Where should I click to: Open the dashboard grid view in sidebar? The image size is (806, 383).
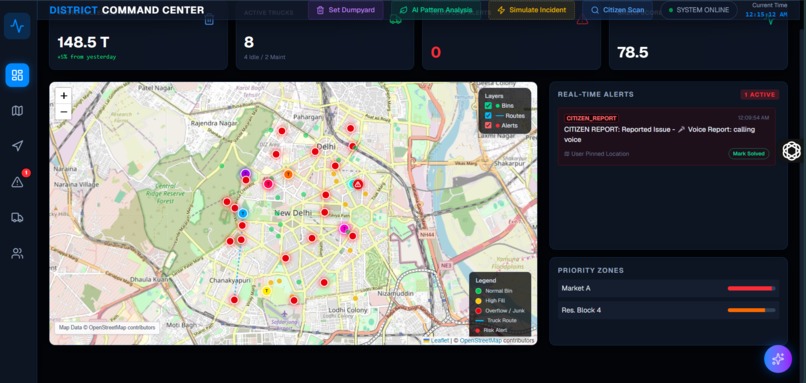point(17,75)
